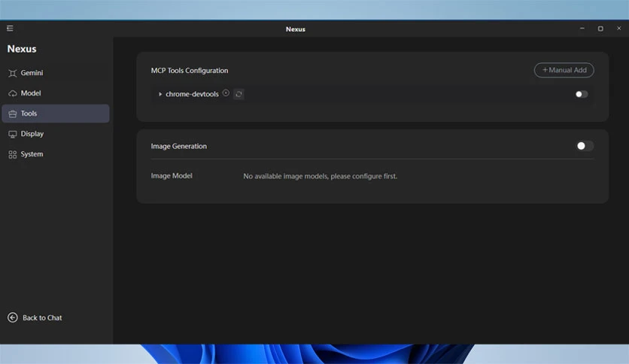Click the Model cloud icon

point(13,93)
